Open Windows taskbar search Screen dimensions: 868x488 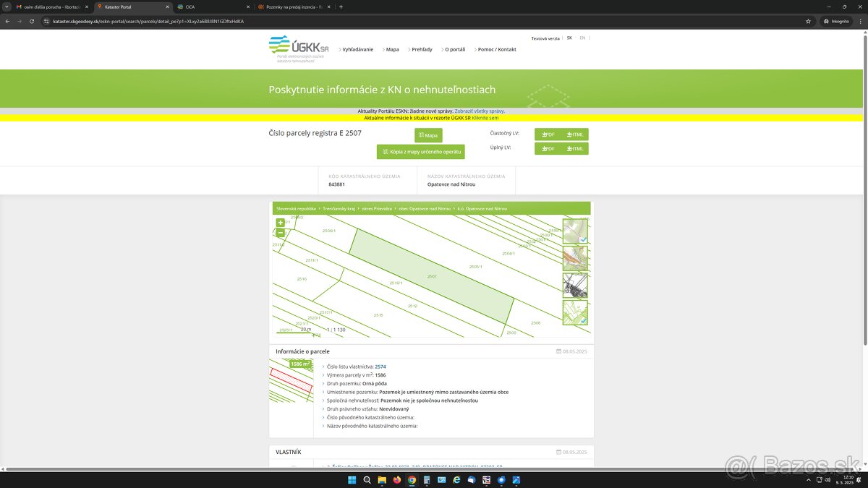point(367,480)
